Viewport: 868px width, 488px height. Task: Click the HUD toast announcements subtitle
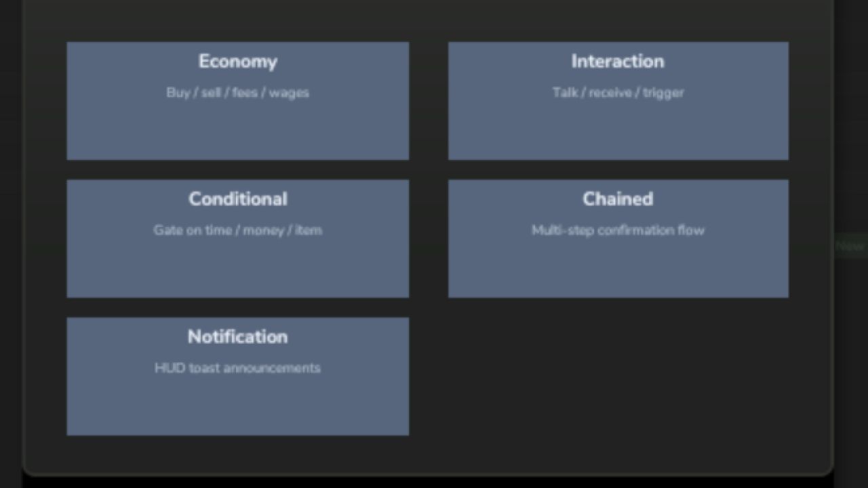point(237,368)
